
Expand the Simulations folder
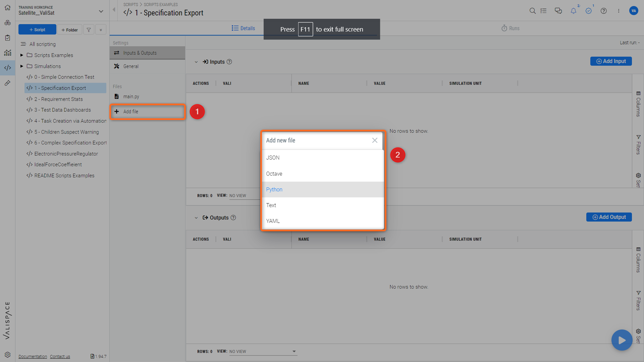[x=22, y=66]
